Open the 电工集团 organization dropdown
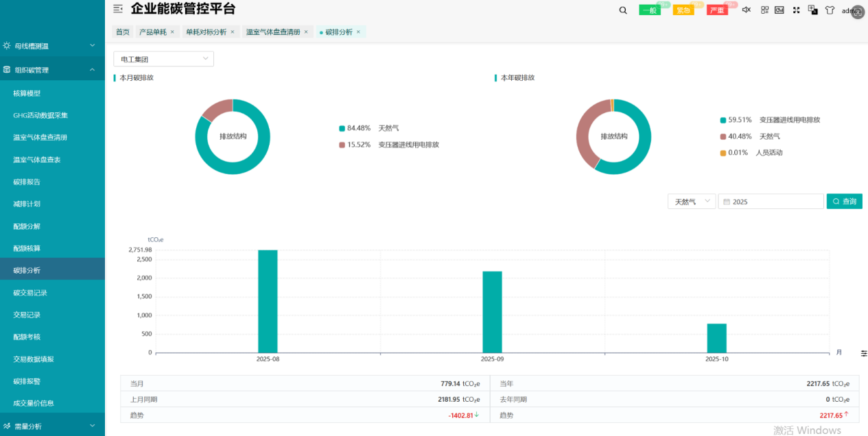The width and height of the screenshot is (868, 436). [x=163, y=59]
